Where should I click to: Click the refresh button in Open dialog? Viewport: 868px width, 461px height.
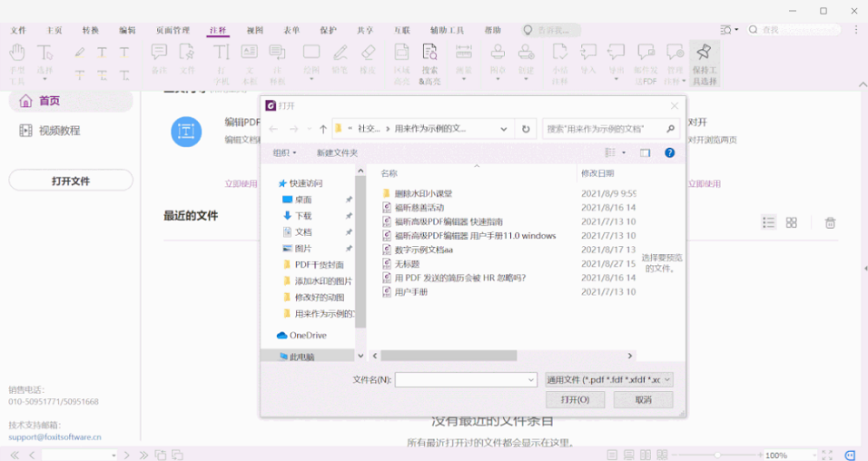click(x=526, y=129)
